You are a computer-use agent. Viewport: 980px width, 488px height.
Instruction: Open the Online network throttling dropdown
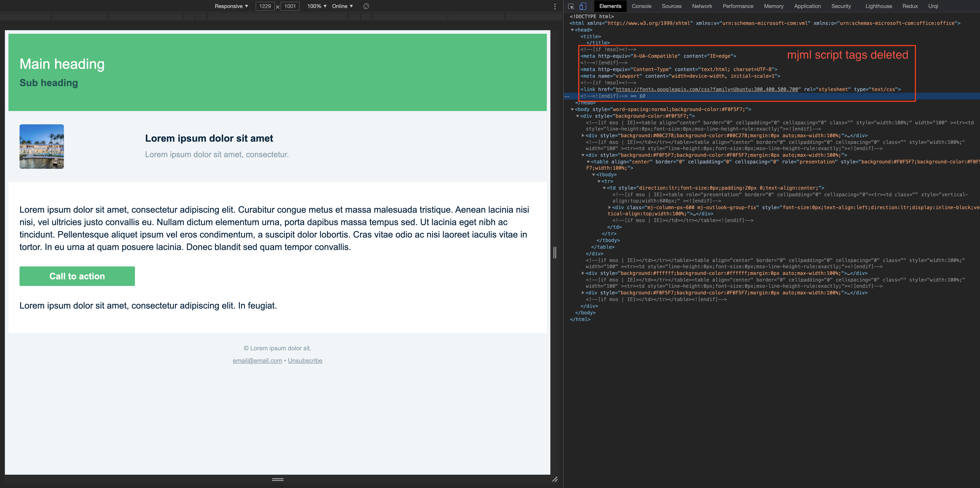(341, 6)
